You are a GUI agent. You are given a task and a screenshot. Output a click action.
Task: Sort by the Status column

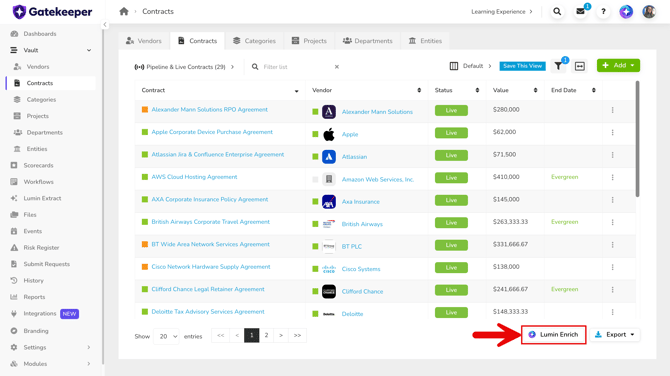[x=477, y=90]
